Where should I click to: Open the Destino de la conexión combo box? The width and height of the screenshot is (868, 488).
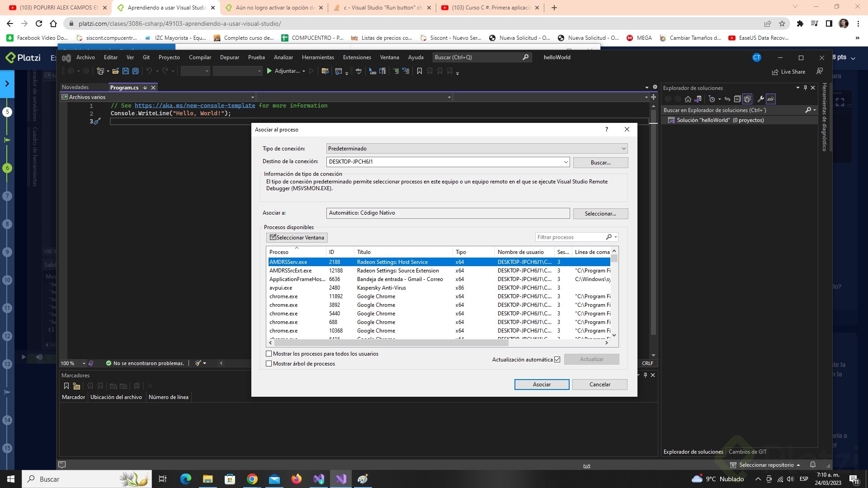coord(566,162)
